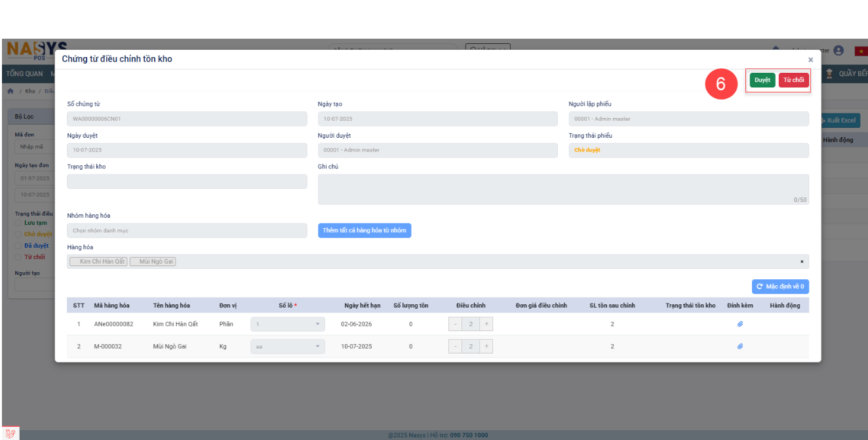Screen dimensions: 868x440
Task: Enable the Đã duyệt status filter checkbox
Action: pos(18,245)
